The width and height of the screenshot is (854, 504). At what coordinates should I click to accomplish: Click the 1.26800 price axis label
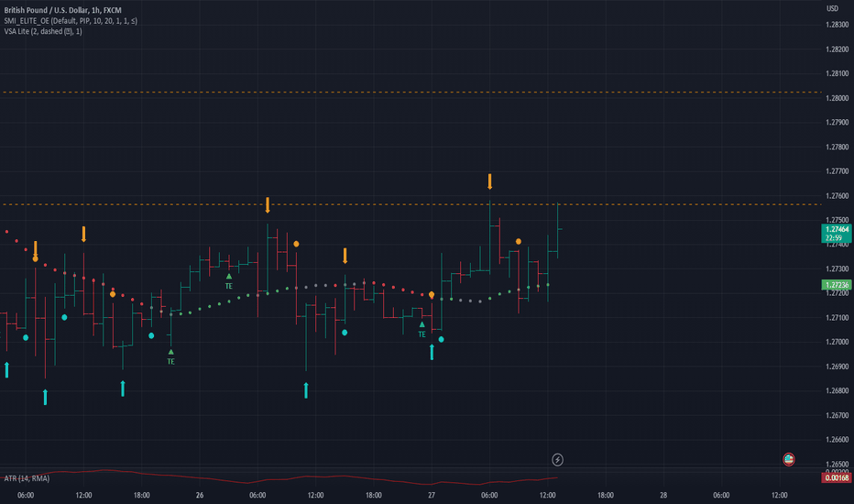pos(838,390)
